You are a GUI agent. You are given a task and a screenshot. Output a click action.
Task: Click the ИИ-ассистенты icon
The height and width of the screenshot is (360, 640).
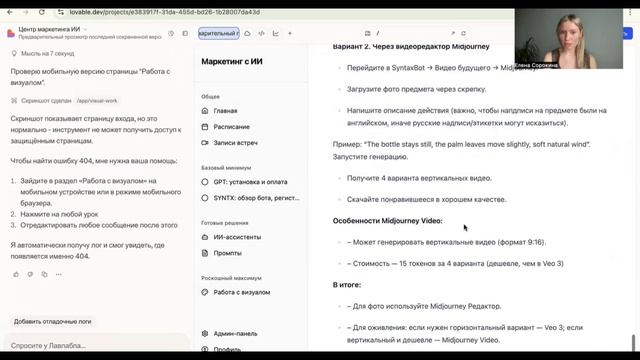pyautogui.click(x=205, y=237)
